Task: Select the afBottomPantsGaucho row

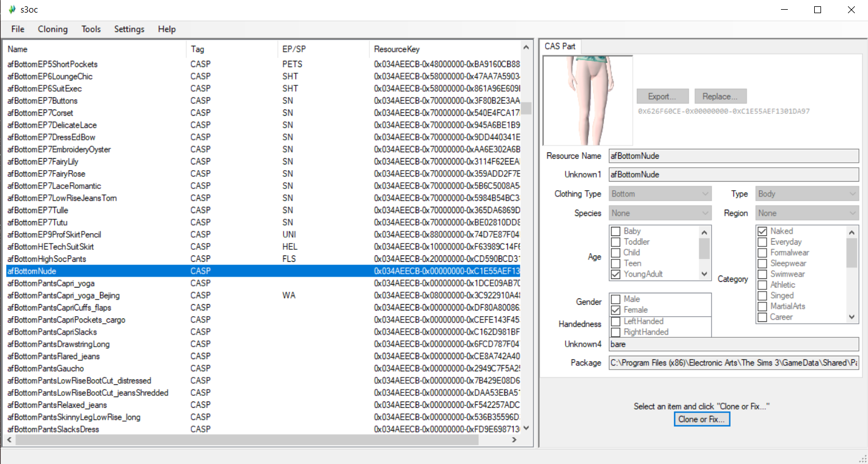Action: click(x=263, y=368)
